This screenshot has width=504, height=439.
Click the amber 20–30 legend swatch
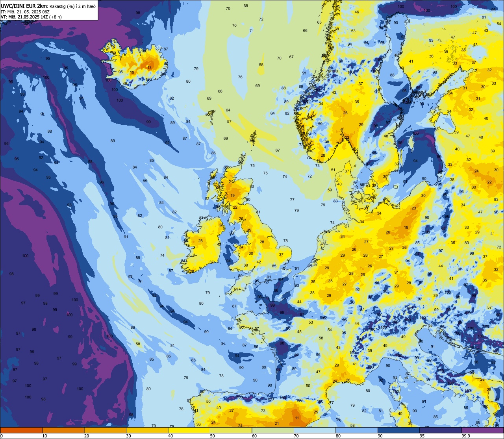(105, 430)
